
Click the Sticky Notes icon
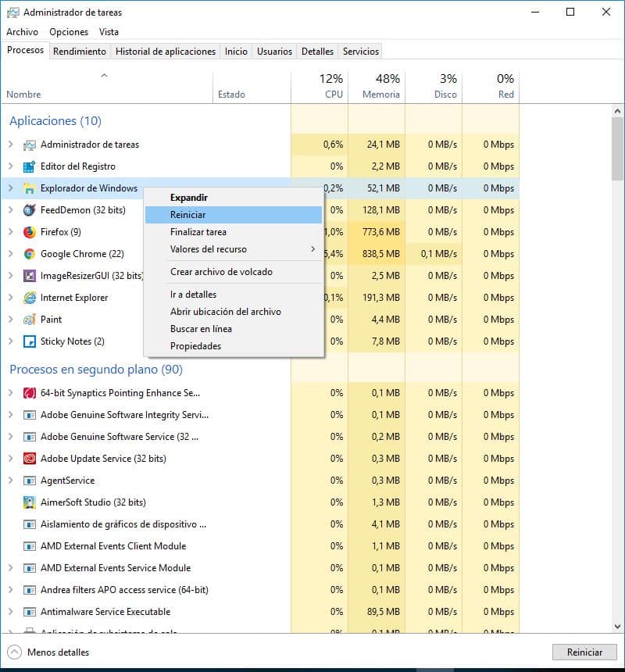point(30,341)
